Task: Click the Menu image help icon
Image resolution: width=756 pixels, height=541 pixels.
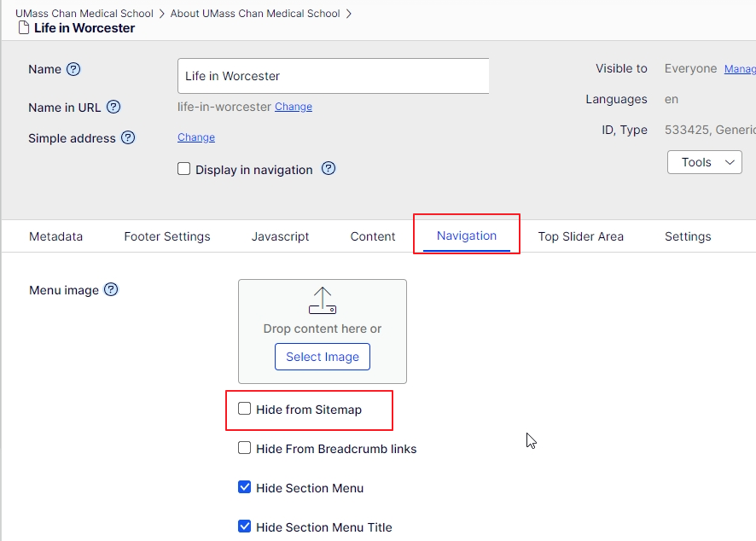Action: point(111,290)
